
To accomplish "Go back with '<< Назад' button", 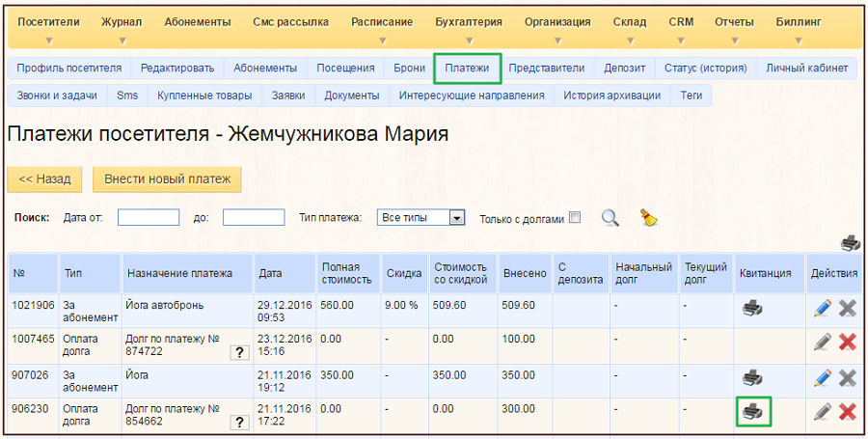I will pyautogui.click(x=44, y=179).
